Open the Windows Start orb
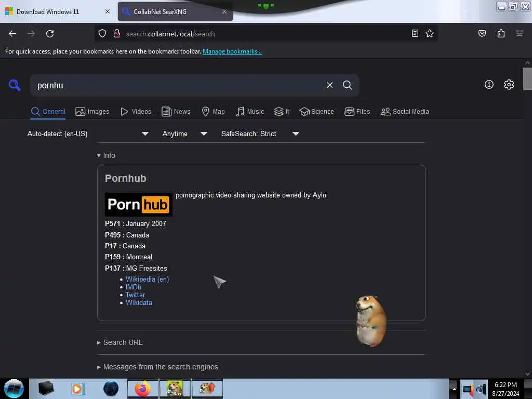Screen dimensions: 532x399 tap(14, 389)
